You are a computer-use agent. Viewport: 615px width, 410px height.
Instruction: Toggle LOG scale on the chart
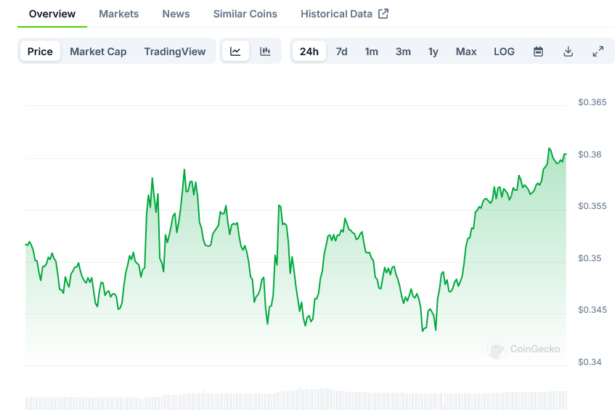pyautogui.click(x=504, y=51)
